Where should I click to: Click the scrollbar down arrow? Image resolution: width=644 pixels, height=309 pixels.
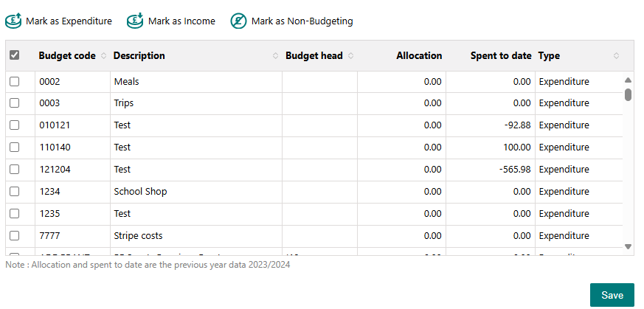[628, 246]
